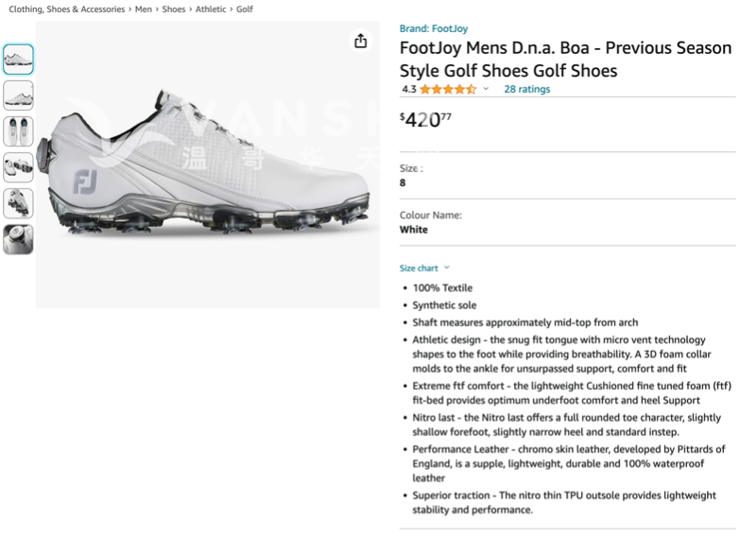Open the star rating popover chevron
Screen dimensions: 756x539
point(486,89)
